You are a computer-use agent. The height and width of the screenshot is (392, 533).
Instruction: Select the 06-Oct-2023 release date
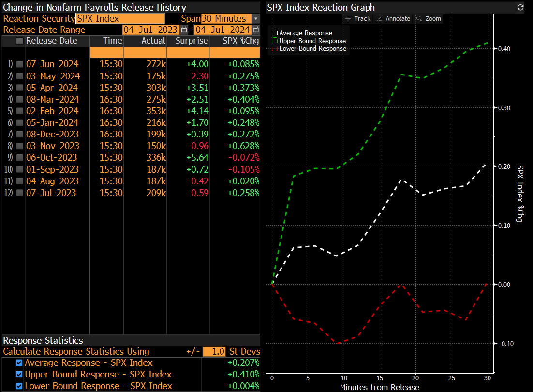52,157
